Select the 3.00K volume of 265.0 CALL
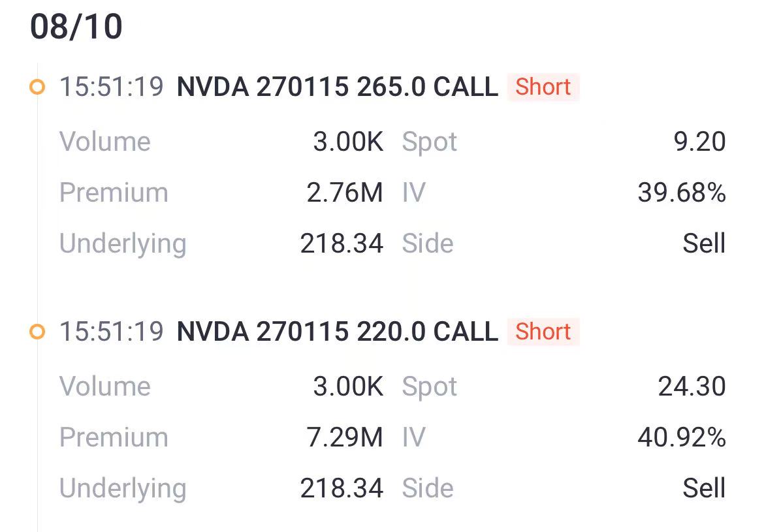The image size is (764, 532). pos(348,142)
